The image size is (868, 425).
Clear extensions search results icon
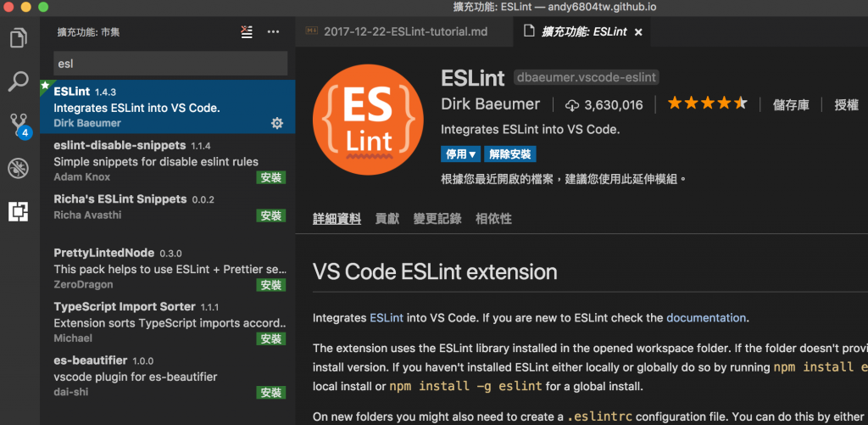point(247,32)
